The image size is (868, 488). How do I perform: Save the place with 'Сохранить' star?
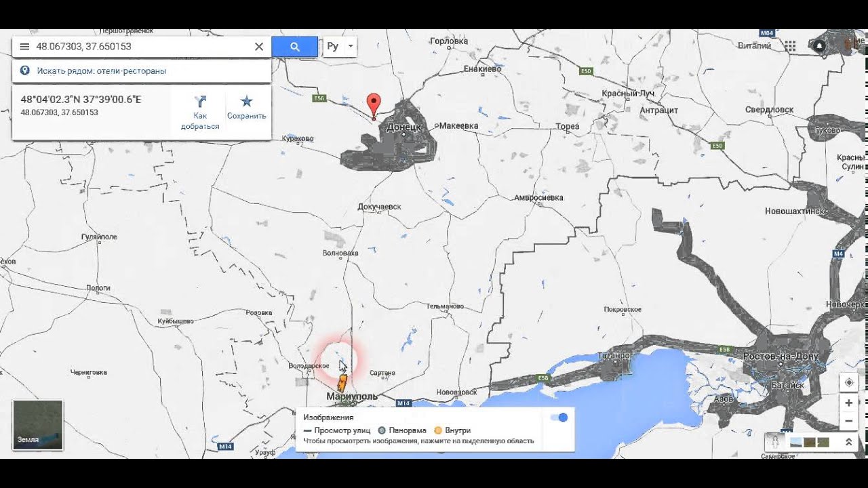point(247,107)
